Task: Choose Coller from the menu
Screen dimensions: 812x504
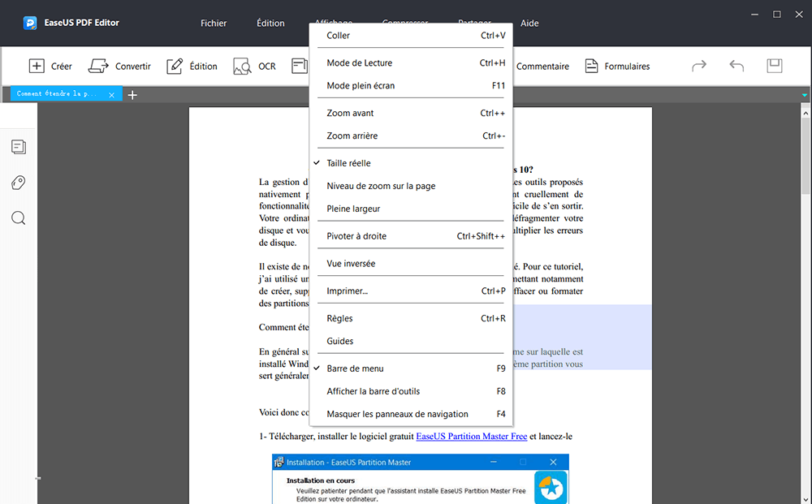Action: [412, 35]
